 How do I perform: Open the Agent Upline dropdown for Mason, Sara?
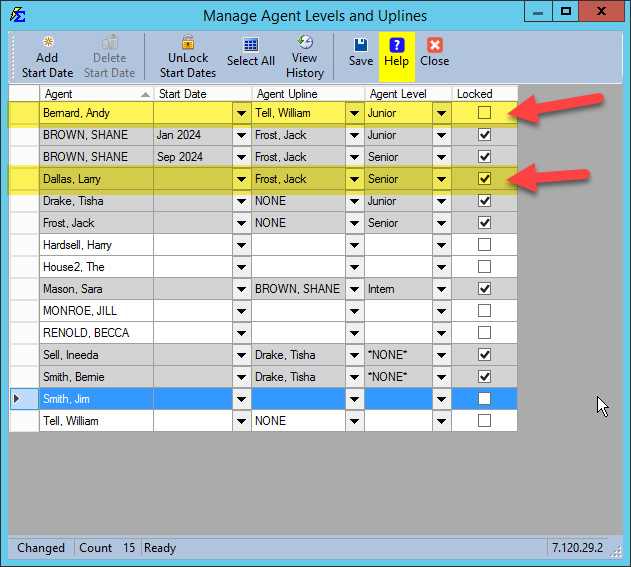(354, 289)
